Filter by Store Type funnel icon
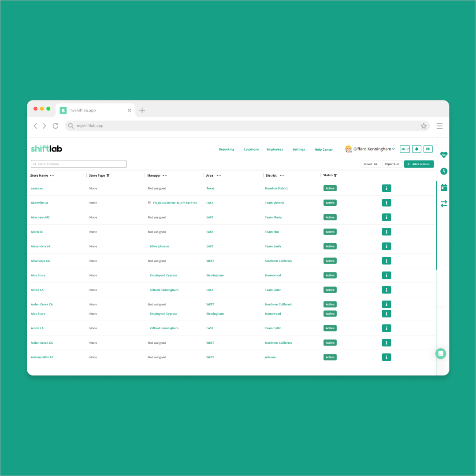 (x=108, y=175)
